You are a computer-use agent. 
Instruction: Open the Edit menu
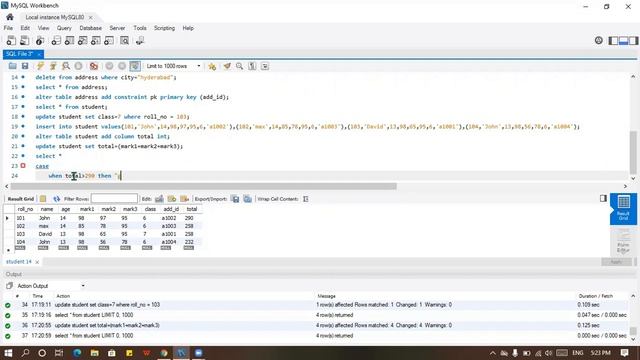(x=25, y=28)
